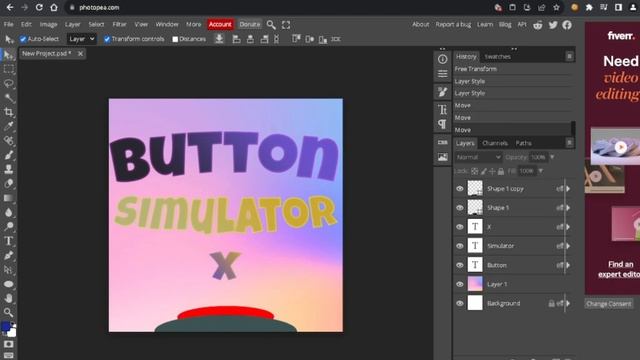Expand effects of Button layer
The image size is (640, 360).
click(568, 265)
